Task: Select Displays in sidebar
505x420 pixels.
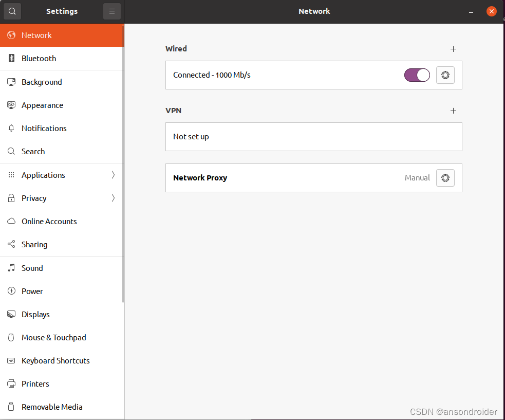Action: 61,314
